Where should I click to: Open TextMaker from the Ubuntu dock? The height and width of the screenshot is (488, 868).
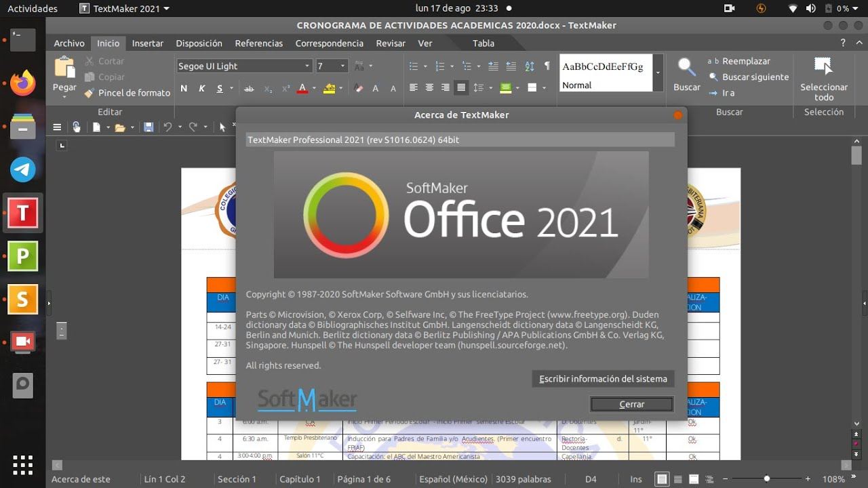click(22, 213)
